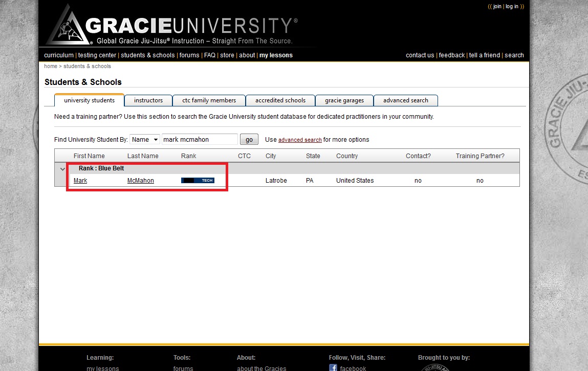Sort by City column header
The image size is (588, 371).
(271, 156)
